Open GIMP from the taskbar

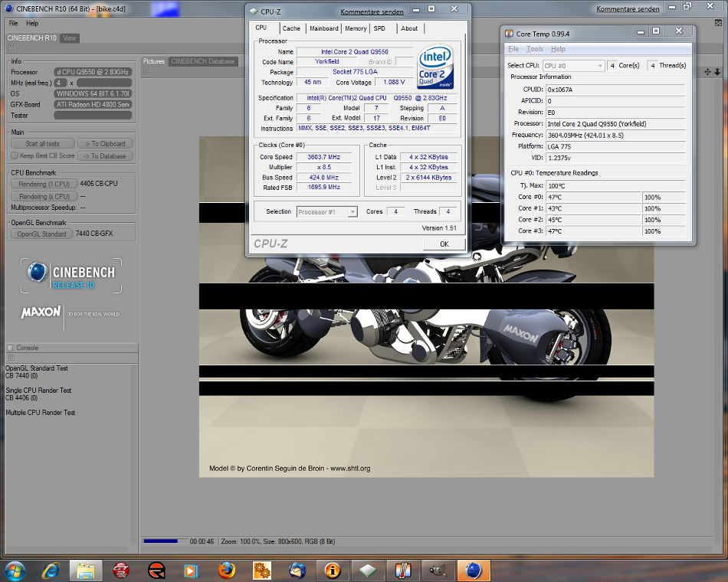click(x=438, y=571)
